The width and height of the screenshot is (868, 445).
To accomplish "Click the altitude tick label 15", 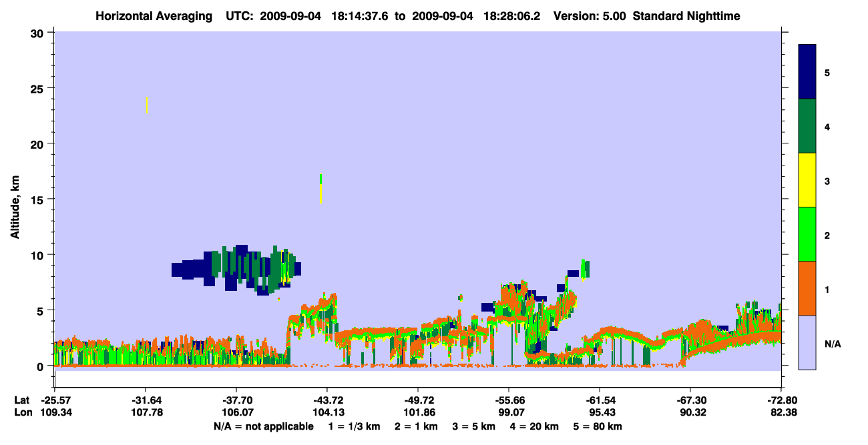I will coord(39,199).
